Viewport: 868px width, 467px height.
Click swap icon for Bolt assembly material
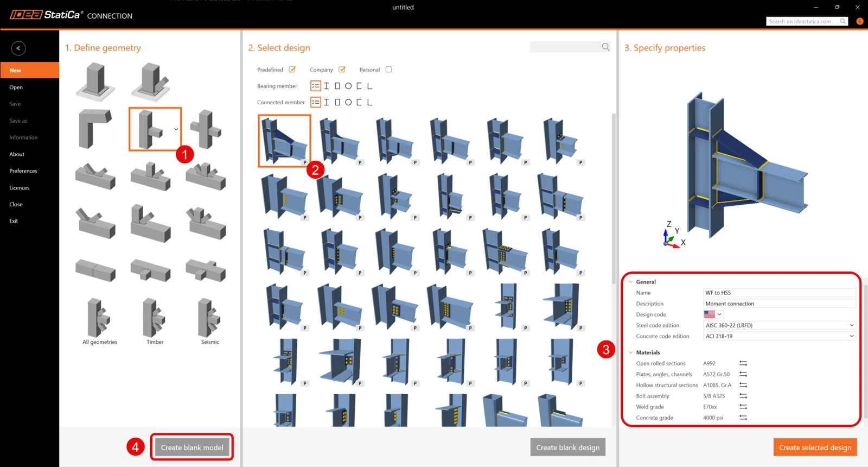(x=743, y=396)
